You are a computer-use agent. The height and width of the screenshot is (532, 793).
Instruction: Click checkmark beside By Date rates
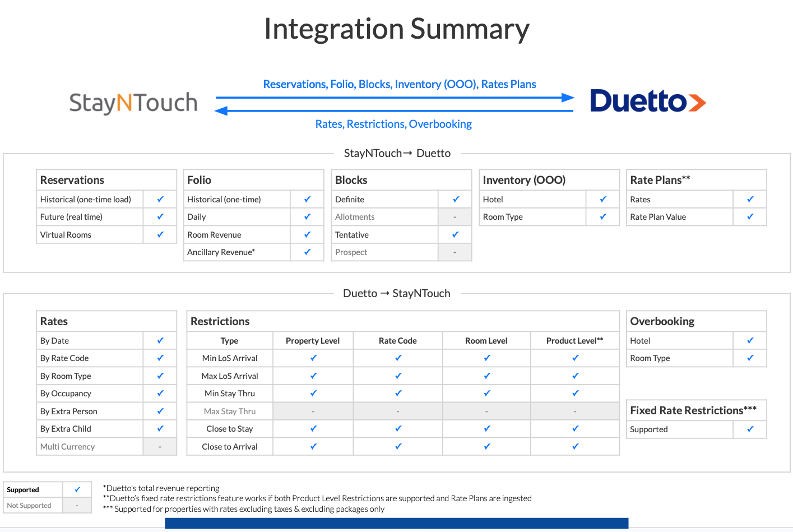tap(160, 340)
